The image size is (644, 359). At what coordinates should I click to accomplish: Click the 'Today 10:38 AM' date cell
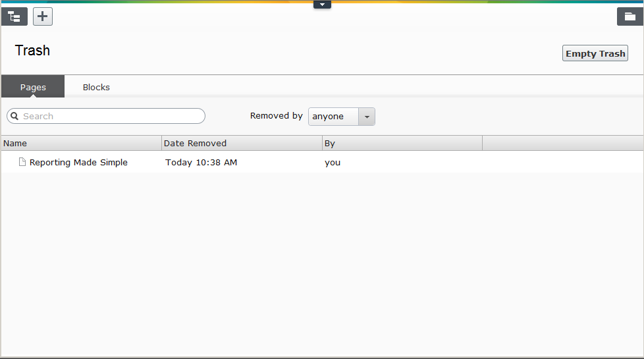tap(201, 162)
